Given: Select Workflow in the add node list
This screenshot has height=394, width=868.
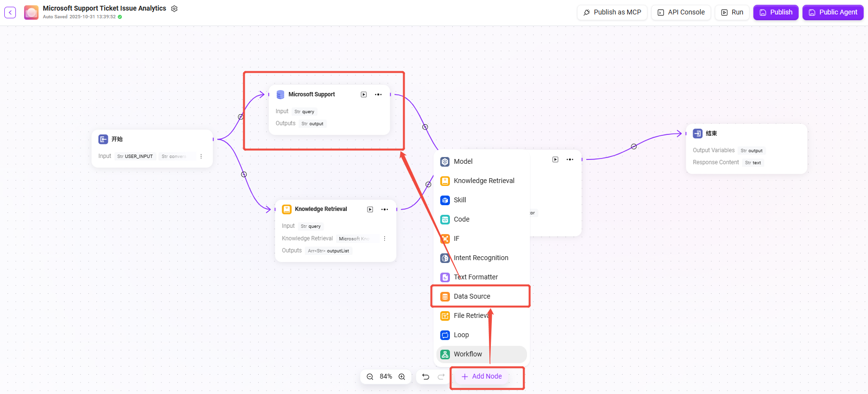Looking at the screenshot, I should [467, 354].
